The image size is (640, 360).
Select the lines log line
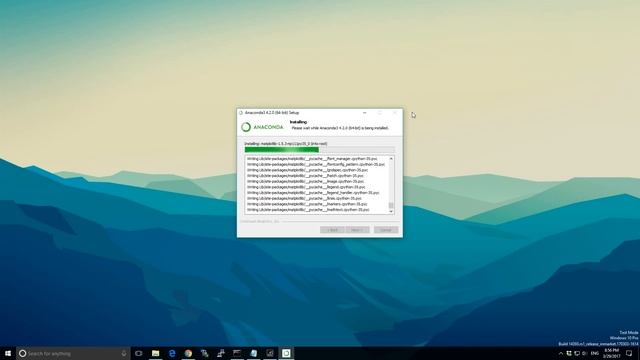(304, 198)
